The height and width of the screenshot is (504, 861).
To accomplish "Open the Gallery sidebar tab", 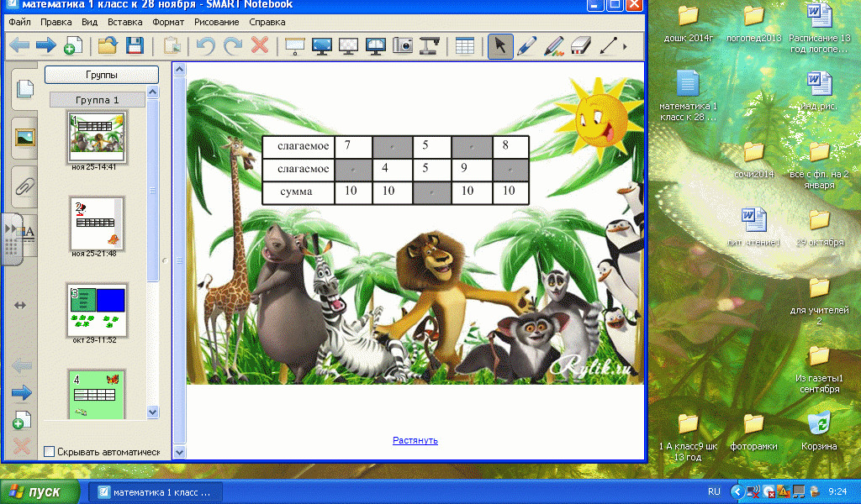I will [24, 137].
